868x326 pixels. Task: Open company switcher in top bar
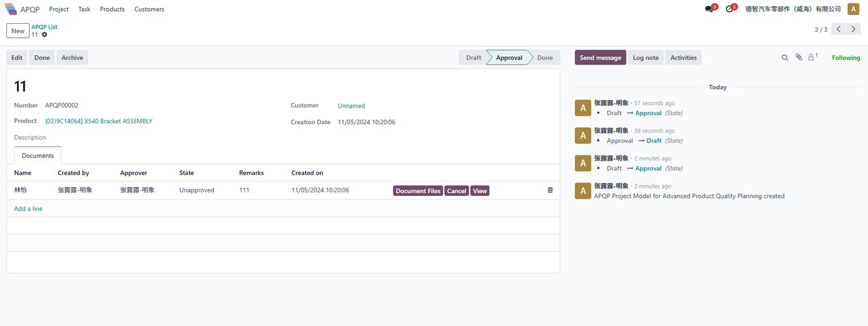click(793, 9)
